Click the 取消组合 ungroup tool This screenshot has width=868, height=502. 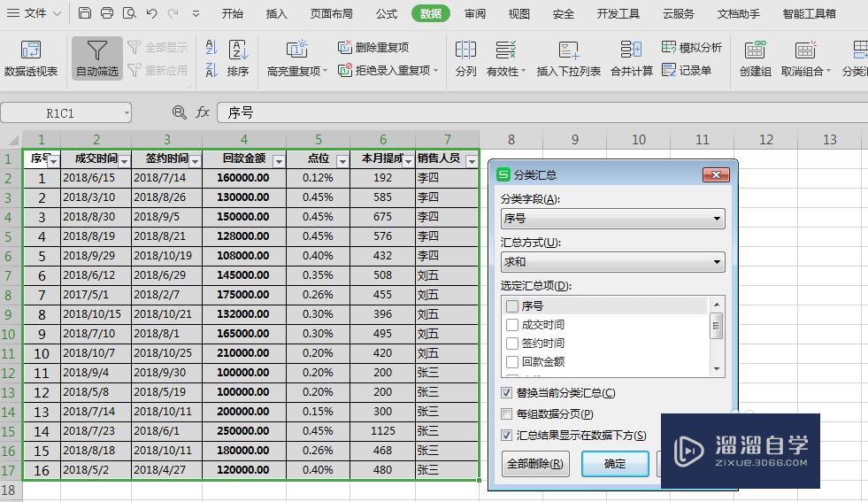pos(805,58)
